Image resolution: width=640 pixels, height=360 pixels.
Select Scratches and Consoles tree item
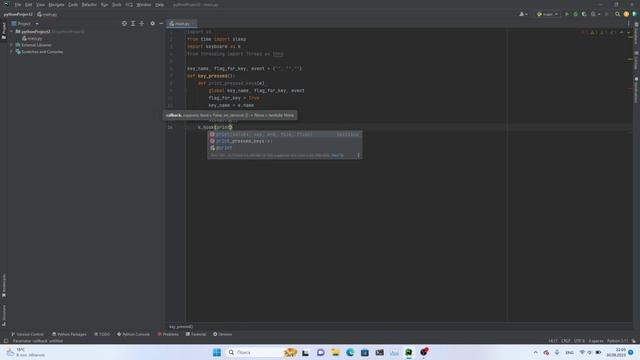tap(39, 52)
